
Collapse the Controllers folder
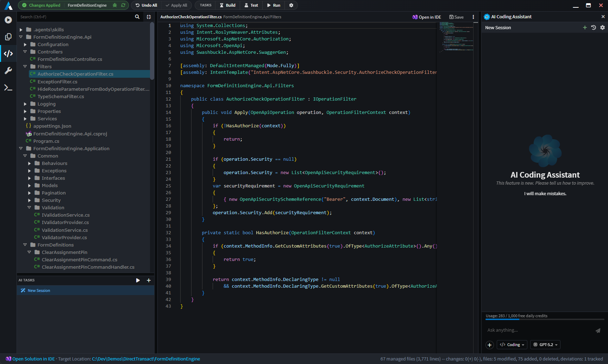pos(25,52)
